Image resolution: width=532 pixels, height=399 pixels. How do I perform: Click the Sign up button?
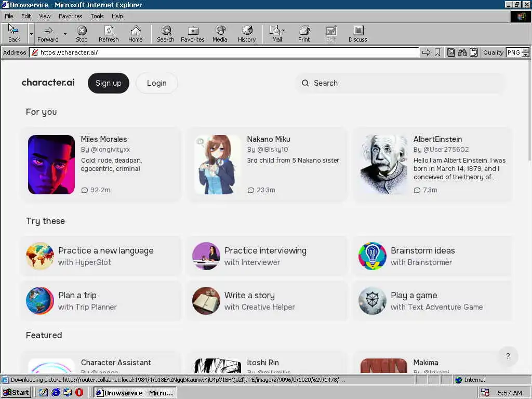coord(108,83)
